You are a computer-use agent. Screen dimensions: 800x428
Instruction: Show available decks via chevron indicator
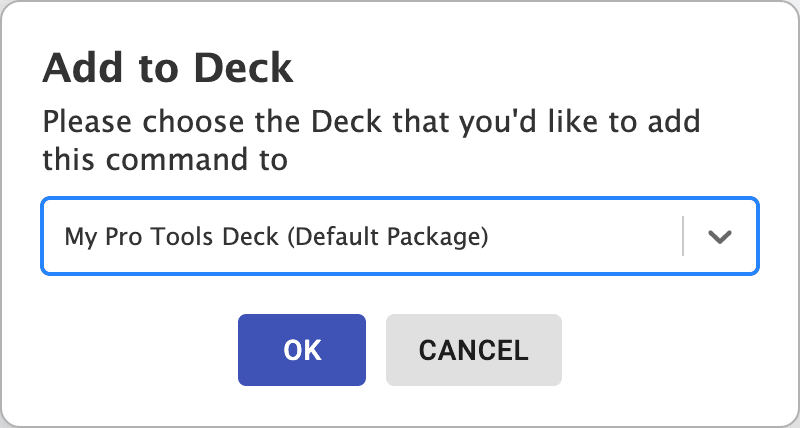(x=719, y=236)
